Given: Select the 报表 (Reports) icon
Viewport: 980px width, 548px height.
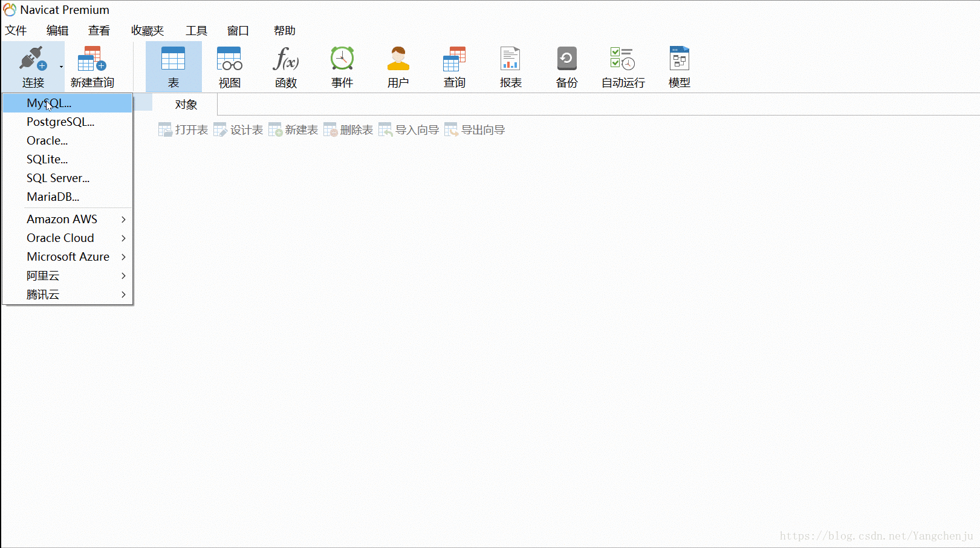Looking at the screenshot, I should click(x=510, y=65).
